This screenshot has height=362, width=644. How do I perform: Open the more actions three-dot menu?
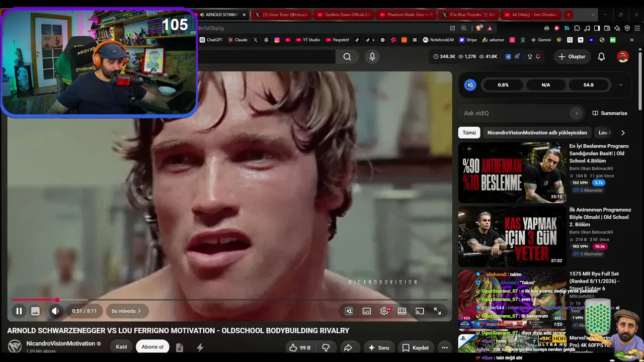(x=445, y=347)
